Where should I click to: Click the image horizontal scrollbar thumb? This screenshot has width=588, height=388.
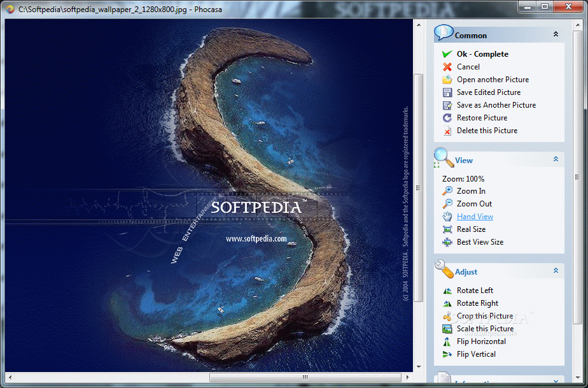[x=305, y=377]
